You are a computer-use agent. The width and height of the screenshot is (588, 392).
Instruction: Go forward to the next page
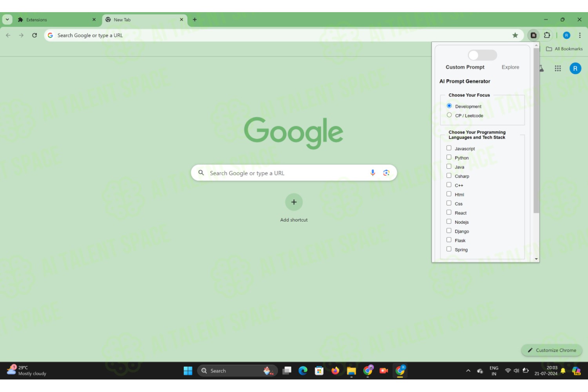coord(21,35)
